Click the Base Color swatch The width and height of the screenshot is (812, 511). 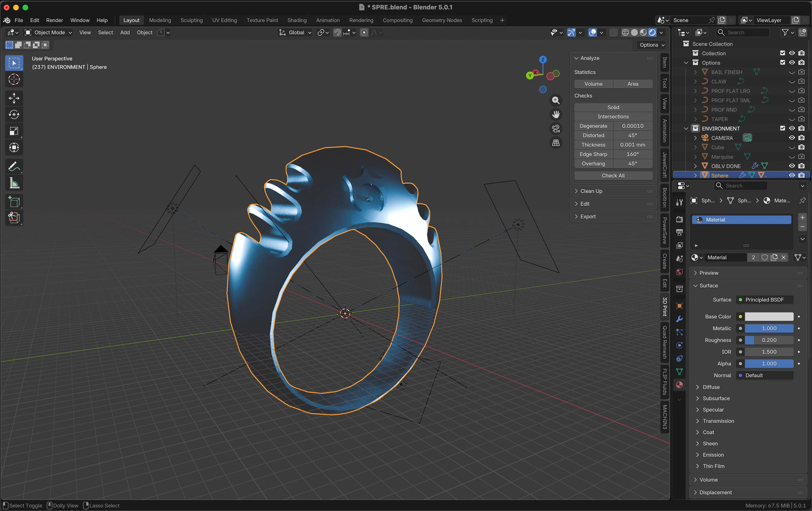click(x=769, y=317)
